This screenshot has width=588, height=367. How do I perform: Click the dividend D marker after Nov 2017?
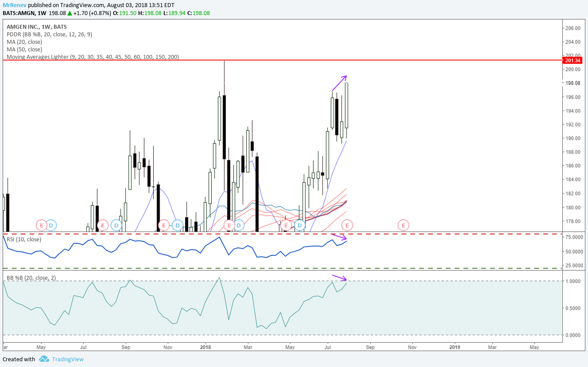click(178, 225)
